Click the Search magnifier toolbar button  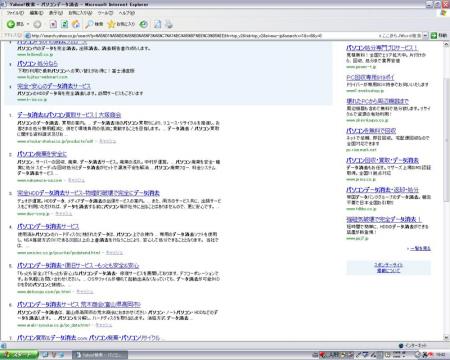(94, 24)
